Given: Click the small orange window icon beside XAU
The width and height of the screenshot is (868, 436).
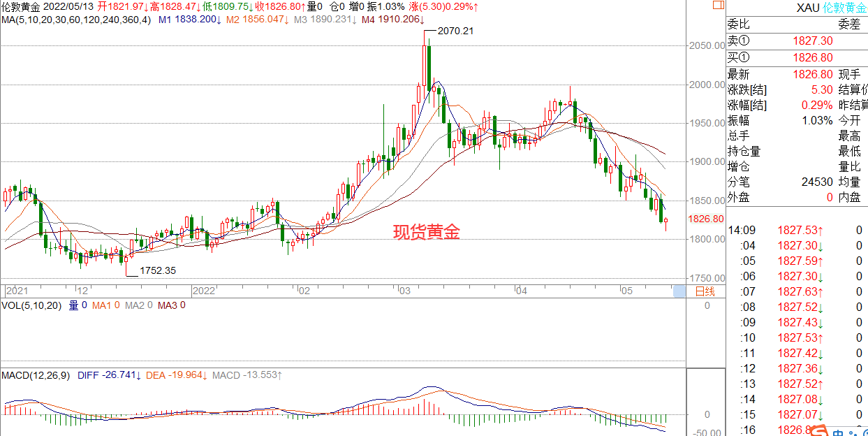Looking at the screenshot, I should click(x=718, y=5).
